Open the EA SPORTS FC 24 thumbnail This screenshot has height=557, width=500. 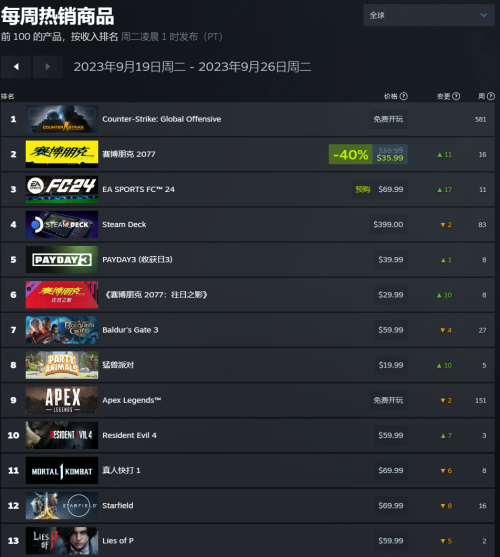click(62, 189)
